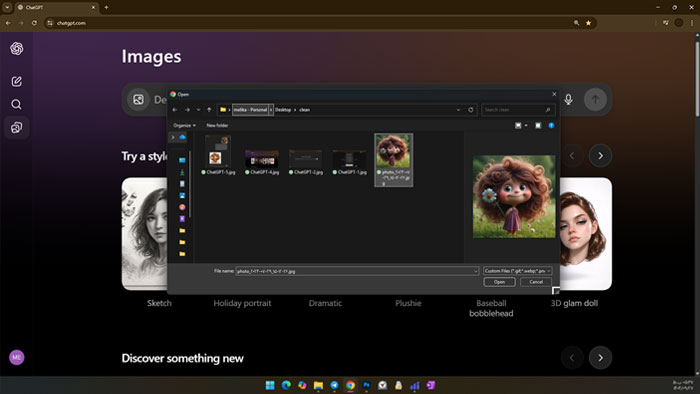700x394 pixels.
Task: Click clean in the breadcrumb path
Action: point(304,110)
